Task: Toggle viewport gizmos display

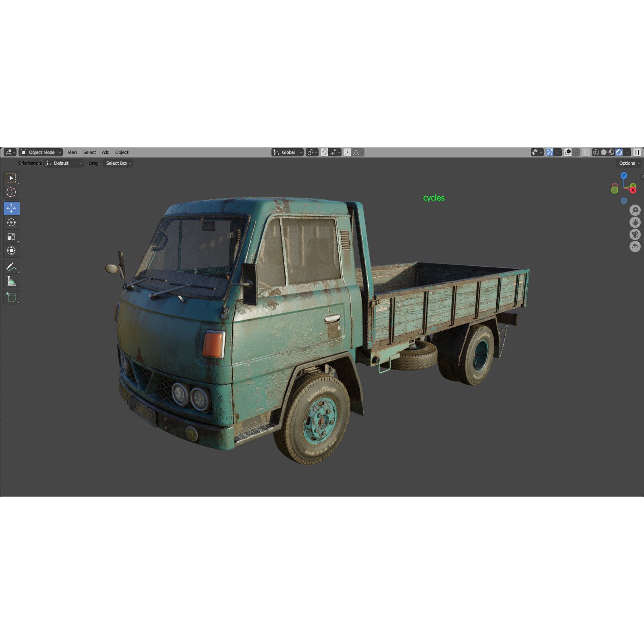Action: 550,152
